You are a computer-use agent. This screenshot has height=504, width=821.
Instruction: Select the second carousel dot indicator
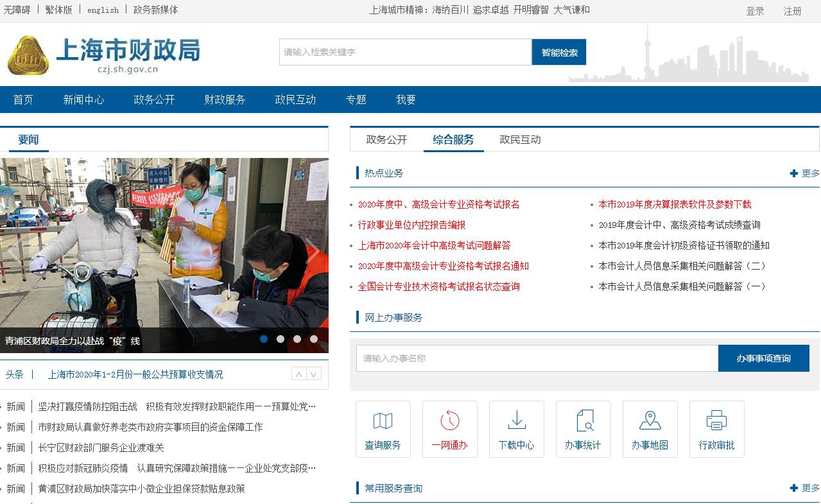281,339
